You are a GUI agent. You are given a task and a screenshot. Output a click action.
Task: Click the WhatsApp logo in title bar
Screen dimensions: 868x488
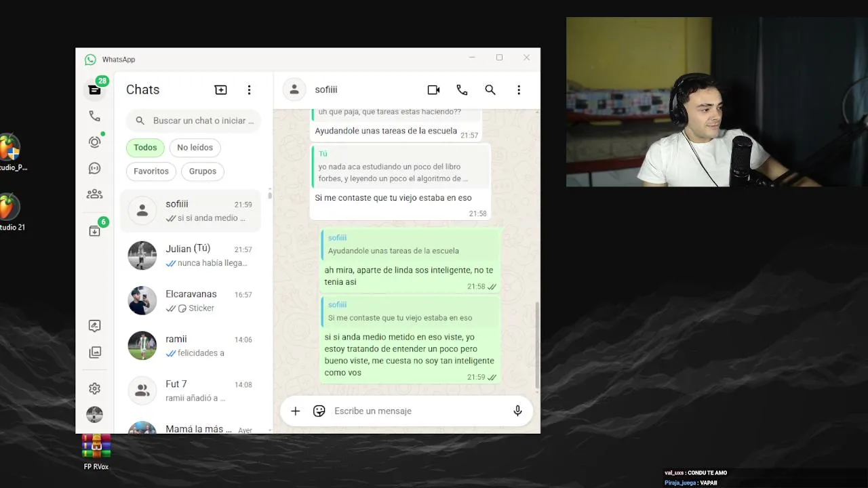[90, 60]
